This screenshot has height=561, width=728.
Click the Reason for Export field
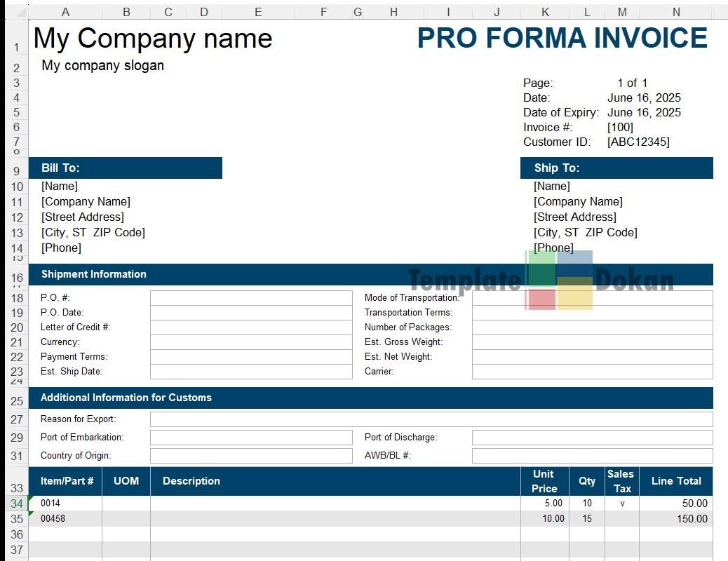coord(431,419)
